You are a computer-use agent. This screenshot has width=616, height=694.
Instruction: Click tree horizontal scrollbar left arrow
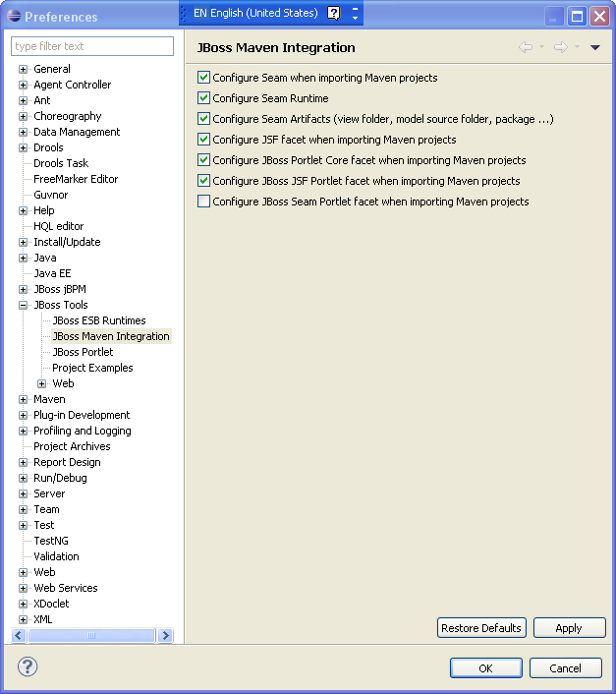(18, 636)
